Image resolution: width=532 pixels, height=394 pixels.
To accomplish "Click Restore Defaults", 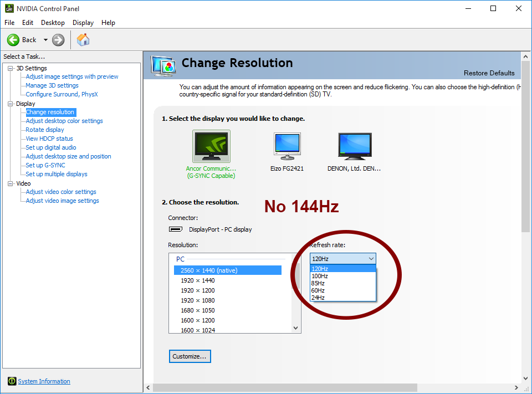I will 489,73.
